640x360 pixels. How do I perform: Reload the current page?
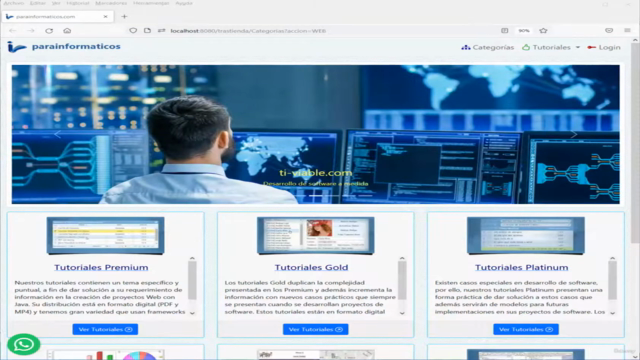[49, 31]
